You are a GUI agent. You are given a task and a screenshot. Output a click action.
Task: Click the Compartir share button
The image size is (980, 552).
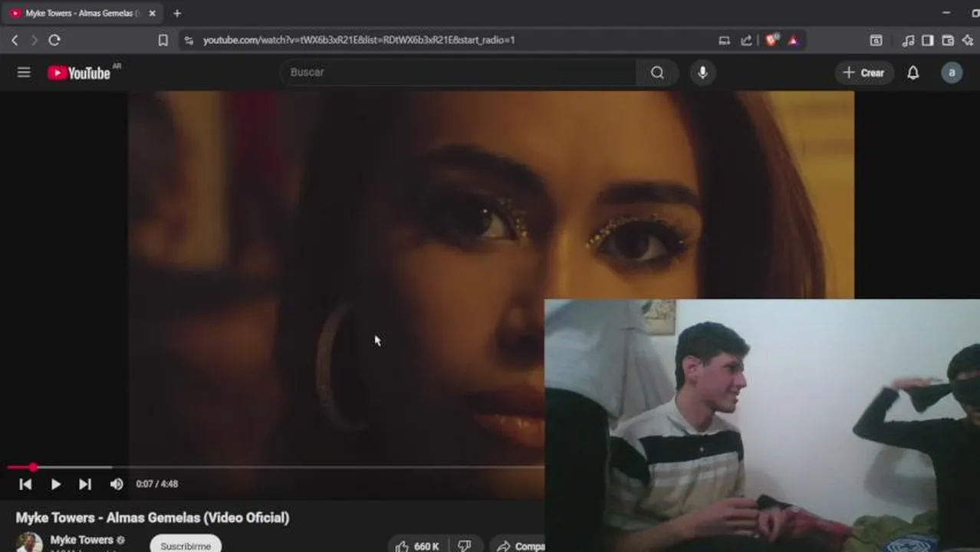(x=518, y=545)
